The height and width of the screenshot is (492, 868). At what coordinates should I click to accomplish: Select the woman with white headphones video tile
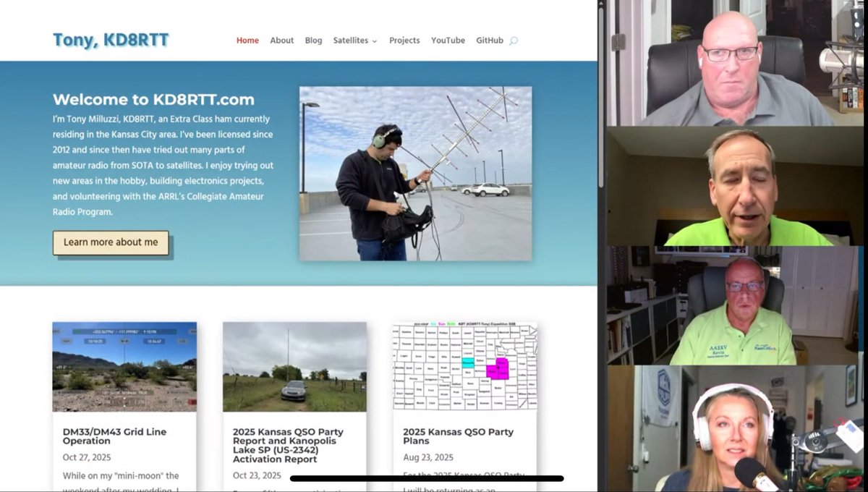click(736, 428)
